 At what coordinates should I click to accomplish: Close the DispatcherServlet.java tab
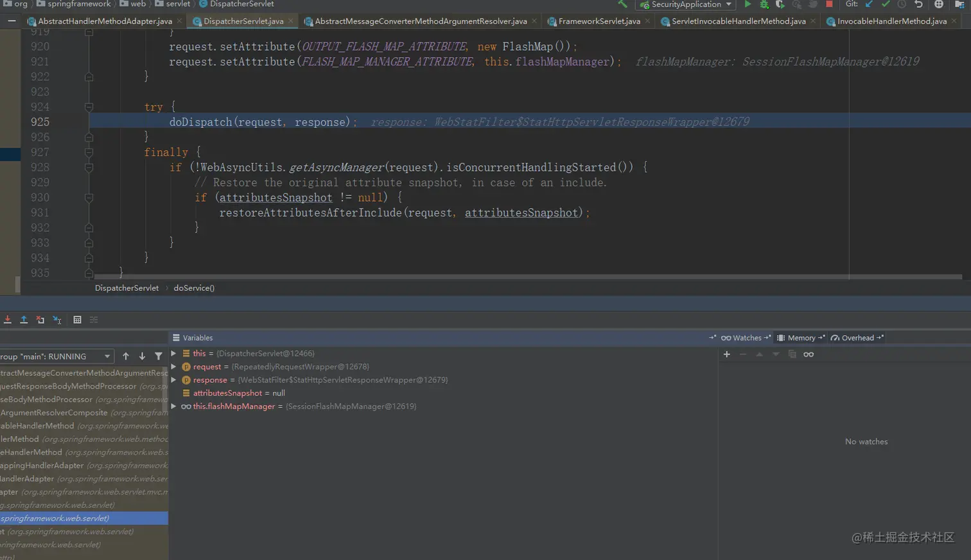(291, 21)
